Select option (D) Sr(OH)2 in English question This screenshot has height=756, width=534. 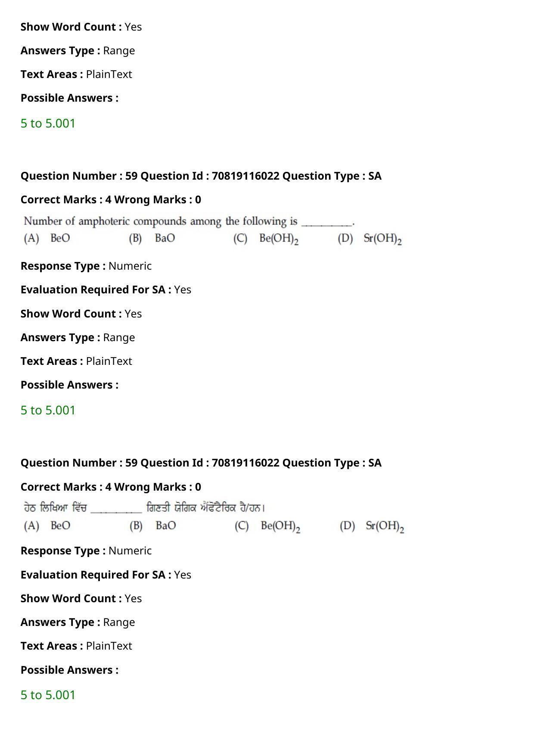pos(370,239)
